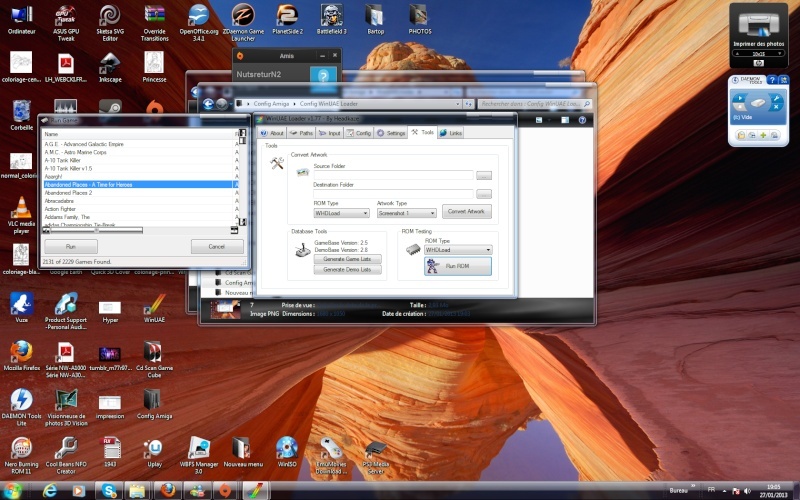Open OpenOffice.org 3.4.1 desktop icon
The height and width of the screenshot is (500, 800).
pos(198,23)
